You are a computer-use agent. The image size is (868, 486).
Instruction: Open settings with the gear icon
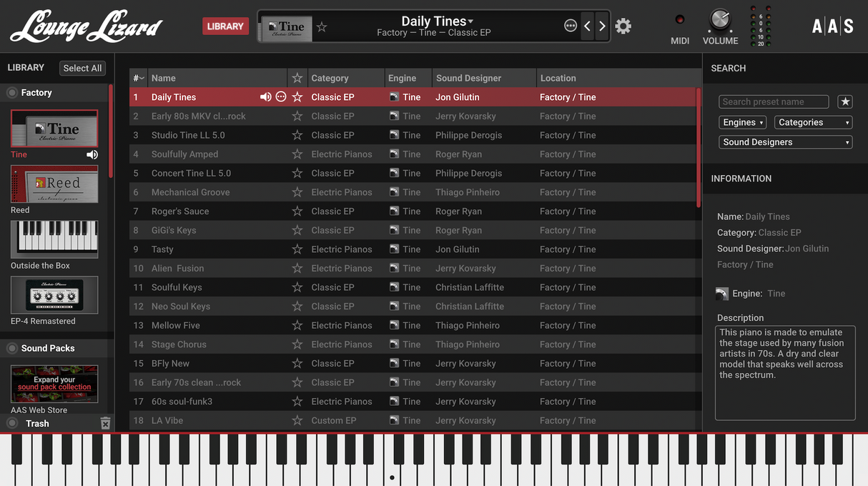[x=623, y=26]
